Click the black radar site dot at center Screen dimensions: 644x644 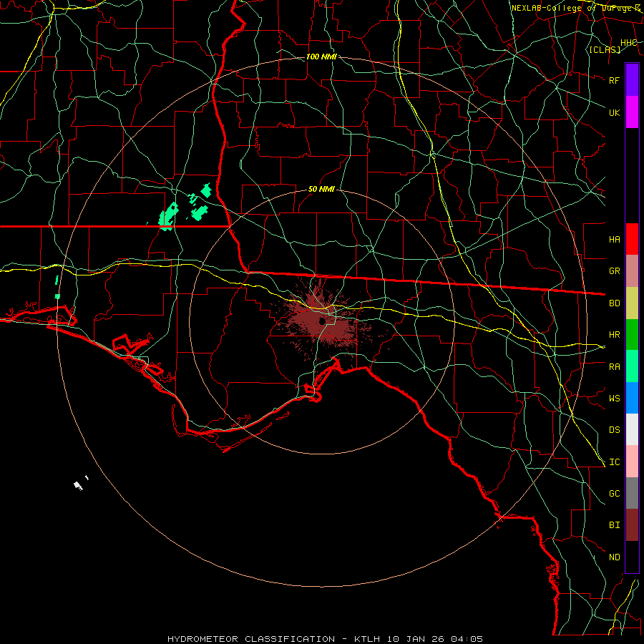(323, 321)
